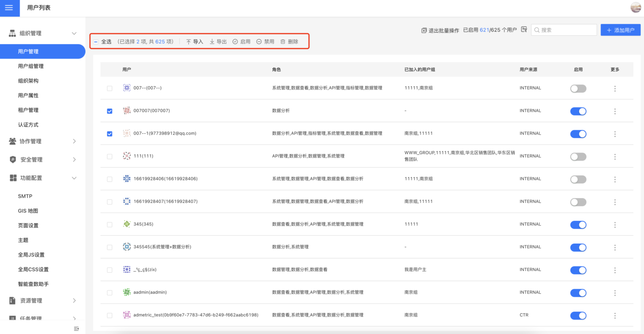Screen dimensions: 644x334
Task: Collapse the sidebar using bottom icon
Action: (x=76, y=329)
